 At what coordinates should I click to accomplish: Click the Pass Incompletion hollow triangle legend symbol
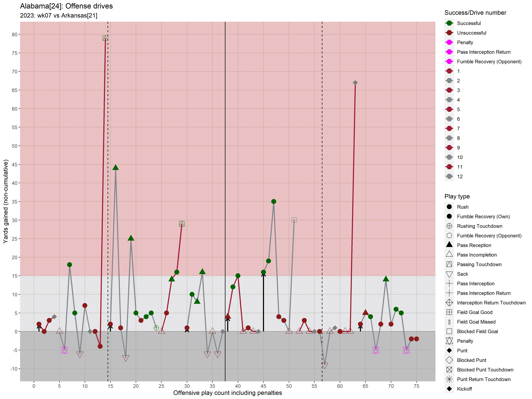tap(449, 254)
